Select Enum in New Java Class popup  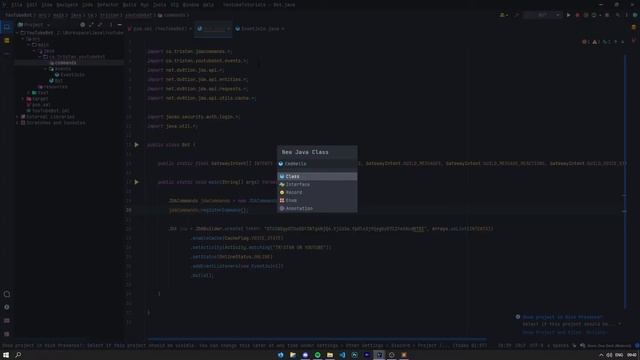click(x=317, y=200)
